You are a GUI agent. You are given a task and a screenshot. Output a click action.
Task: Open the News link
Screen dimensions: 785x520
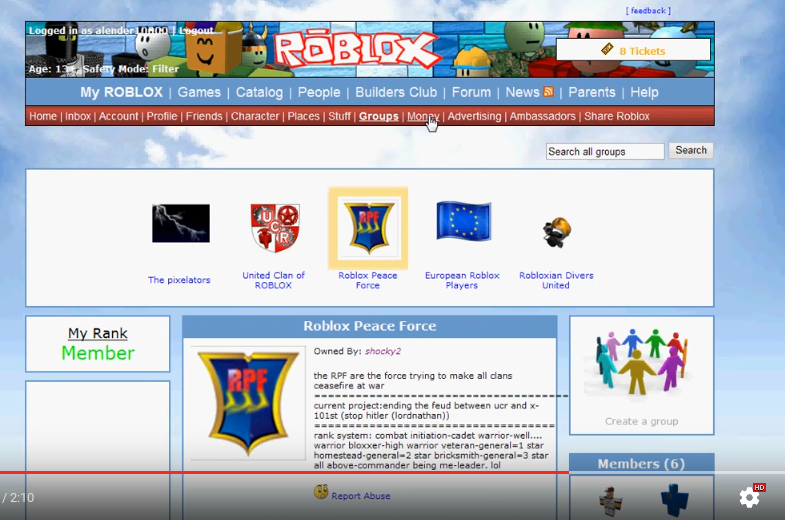[522, 92]
